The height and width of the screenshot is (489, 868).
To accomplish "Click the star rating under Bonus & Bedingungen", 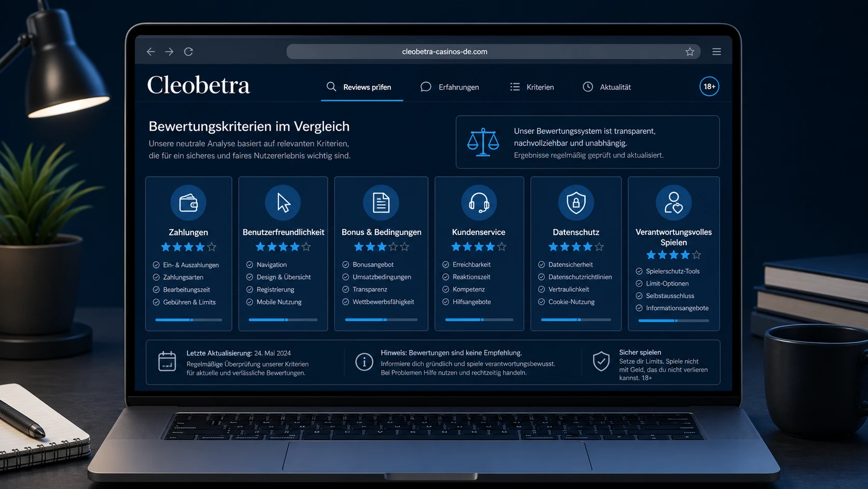I will click(382, 247).
